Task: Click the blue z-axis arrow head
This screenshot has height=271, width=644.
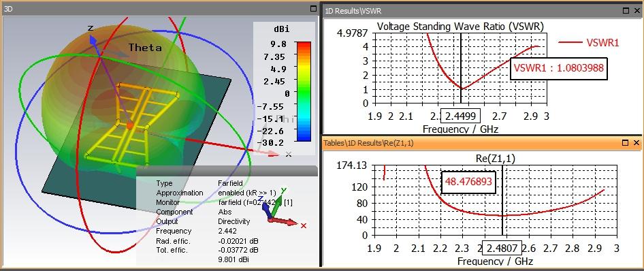Action: [x=93, y=39]
